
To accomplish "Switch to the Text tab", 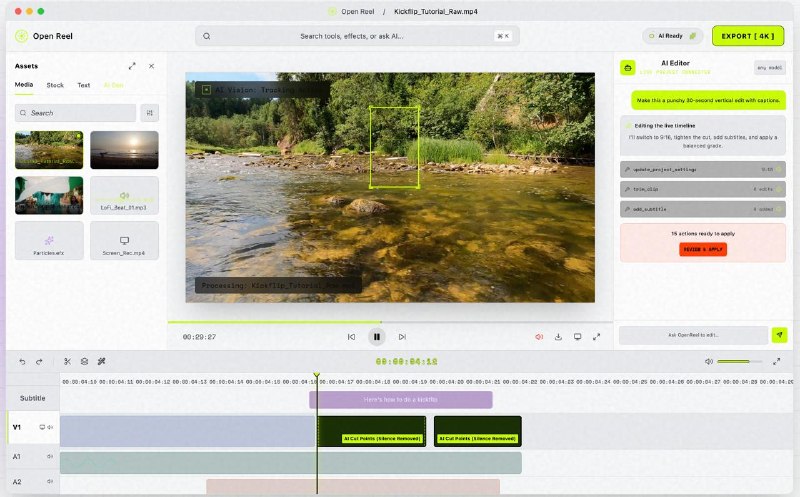I will click(x=84, y=85).
